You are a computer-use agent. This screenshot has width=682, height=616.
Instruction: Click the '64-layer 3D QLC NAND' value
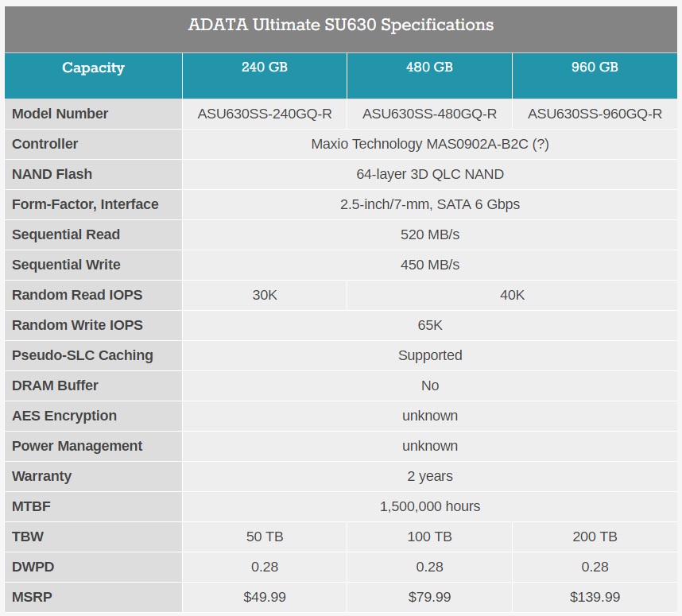coord(430,174)
